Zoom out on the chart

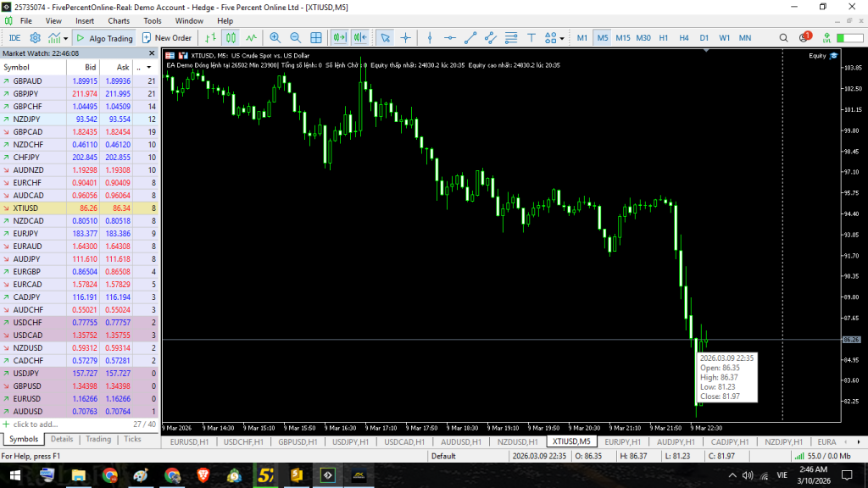pos(296,37)
